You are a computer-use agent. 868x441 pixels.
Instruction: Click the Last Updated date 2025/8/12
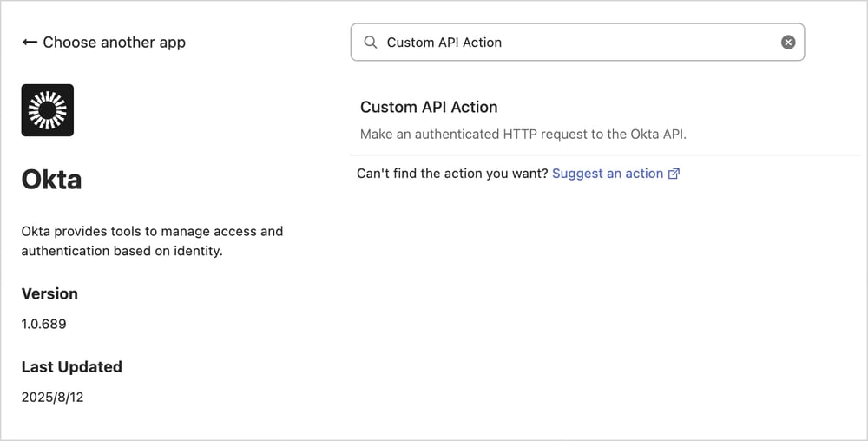tap(53, 397)
